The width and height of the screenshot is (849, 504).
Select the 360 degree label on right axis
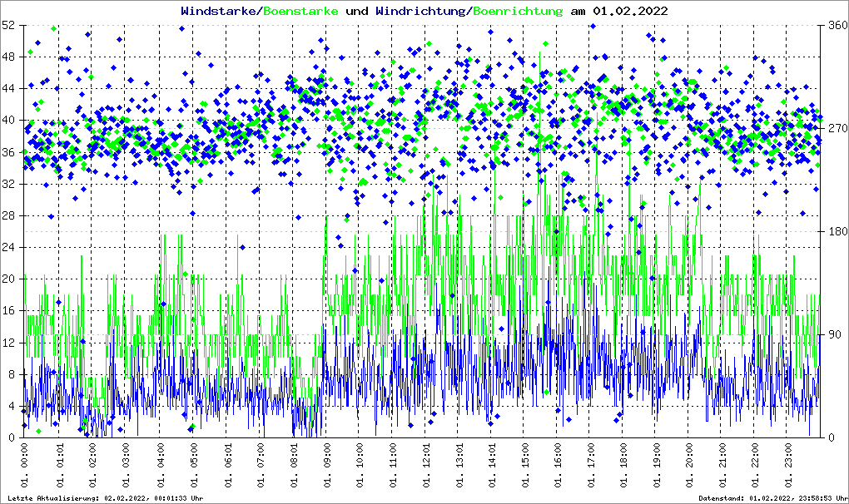(x=835, y=26)
